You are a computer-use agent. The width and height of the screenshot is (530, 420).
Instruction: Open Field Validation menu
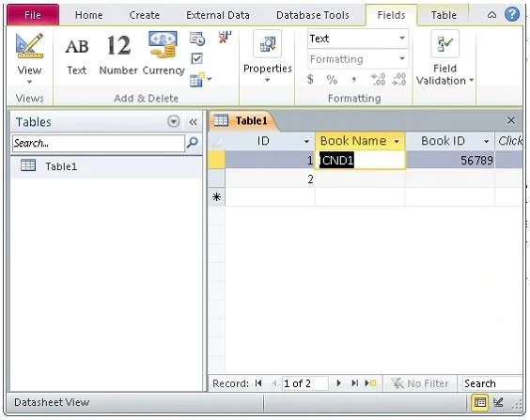coord(444,57)
